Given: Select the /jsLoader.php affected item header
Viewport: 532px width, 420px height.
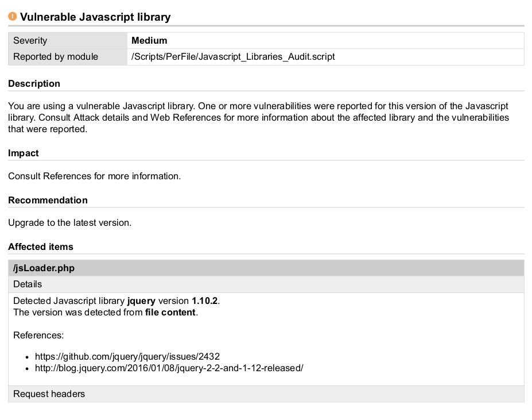Looking at the screenshot, I should 44,268.
